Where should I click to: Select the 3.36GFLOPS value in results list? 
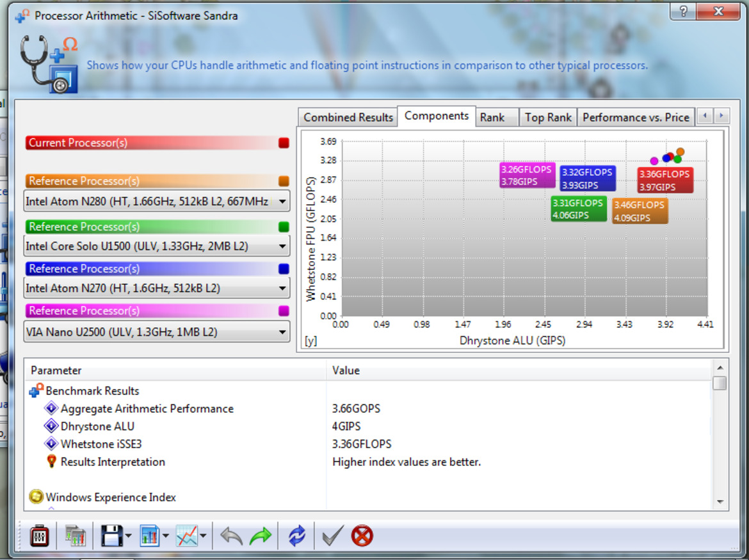(x=362, y=444)
